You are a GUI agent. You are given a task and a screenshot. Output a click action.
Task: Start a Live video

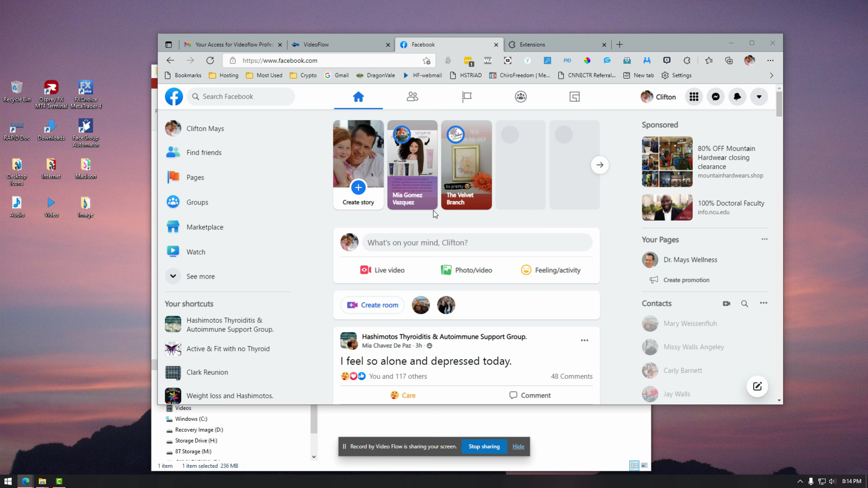(x=382, y=270)
